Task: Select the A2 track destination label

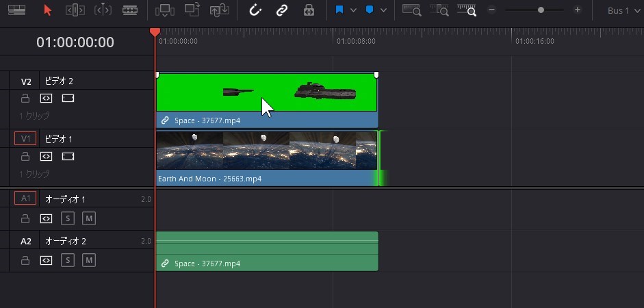Action: pos(26,242)
